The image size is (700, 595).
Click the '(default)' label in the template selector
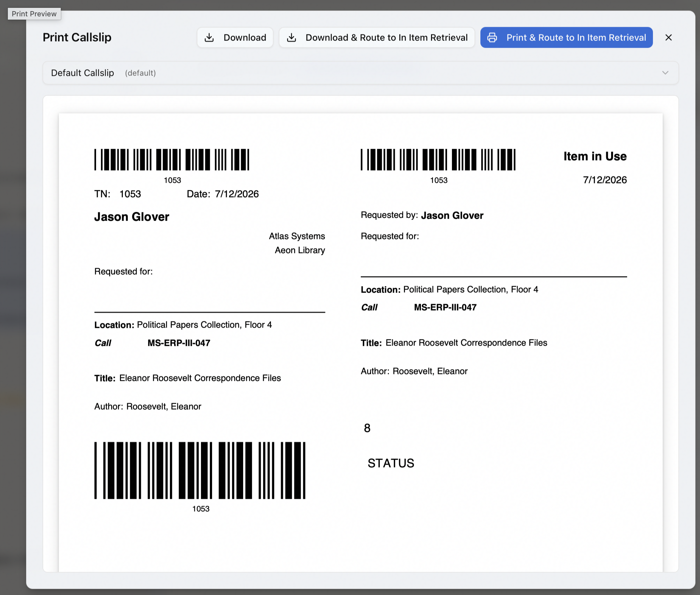pyautogui.click(x=140, y=73)
